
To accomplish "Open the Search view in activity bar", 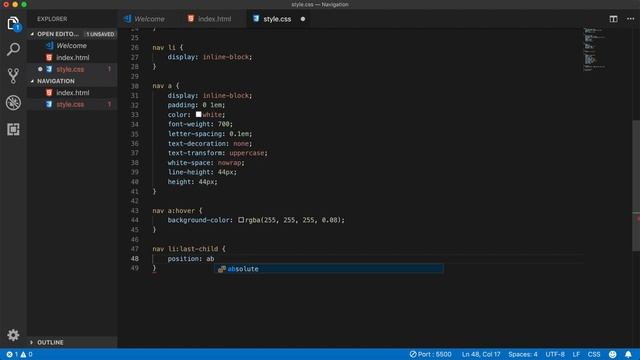I will 13,49.
